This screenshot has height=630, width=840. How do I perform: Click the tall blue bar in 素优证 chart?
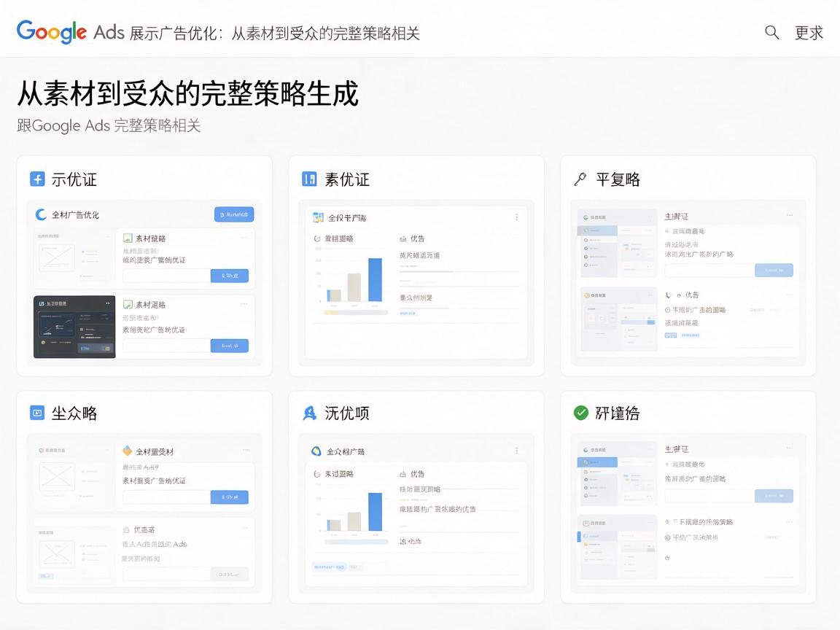tap(375, 280)
